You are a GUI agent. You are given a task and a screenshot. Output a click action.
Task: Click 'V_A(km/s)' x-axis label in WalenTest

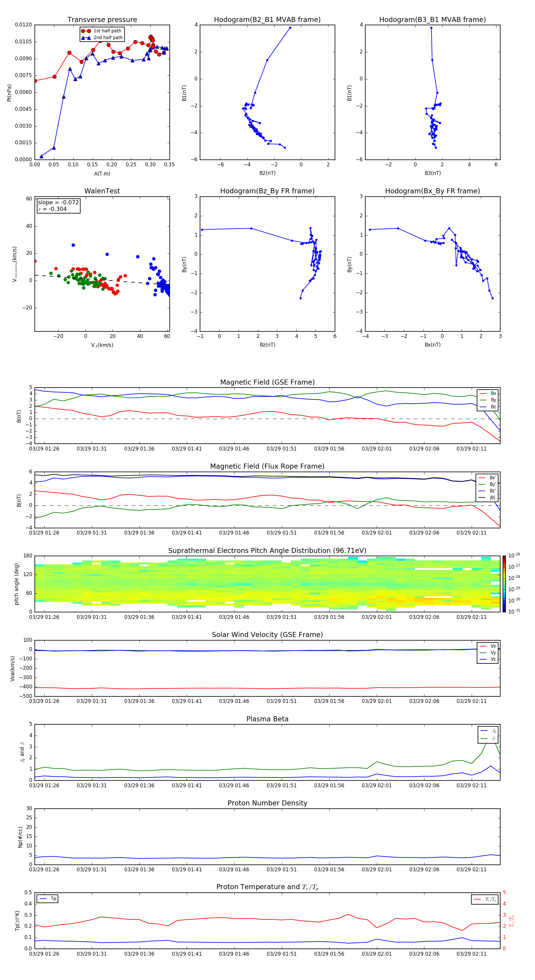pyautogui.click(x=102, y=345)
